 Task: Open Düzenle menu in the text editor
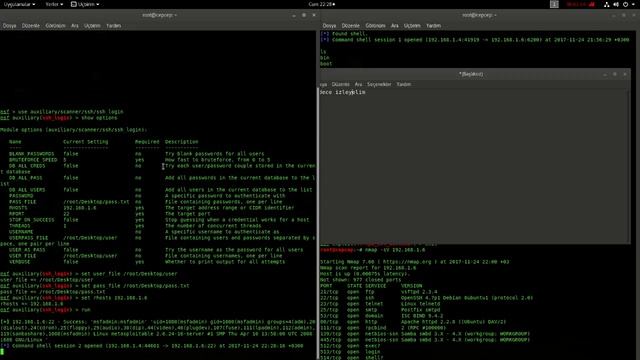[341, 84]
